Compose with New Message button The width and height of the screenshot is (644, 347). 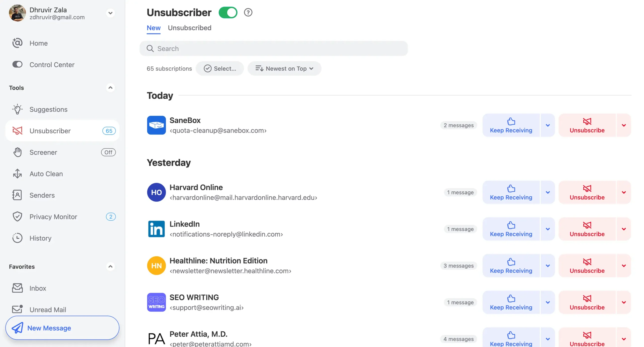[x=62, y=328]
